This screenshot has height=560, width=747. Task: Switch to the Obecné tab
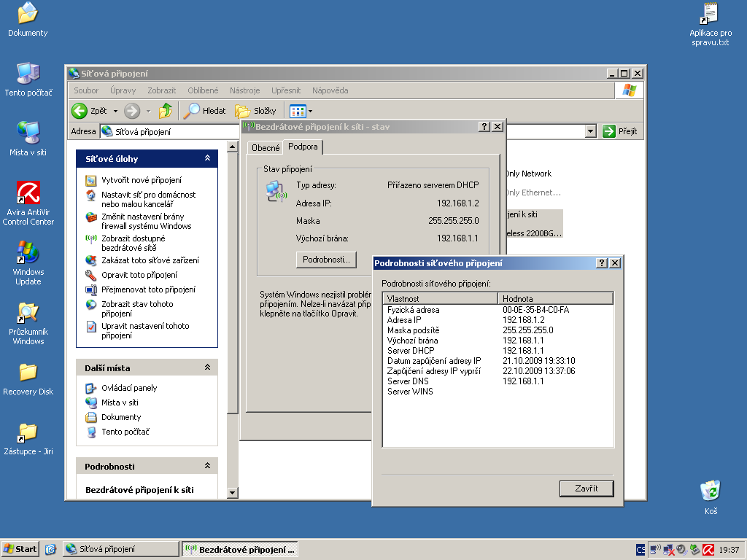[266, 148]
